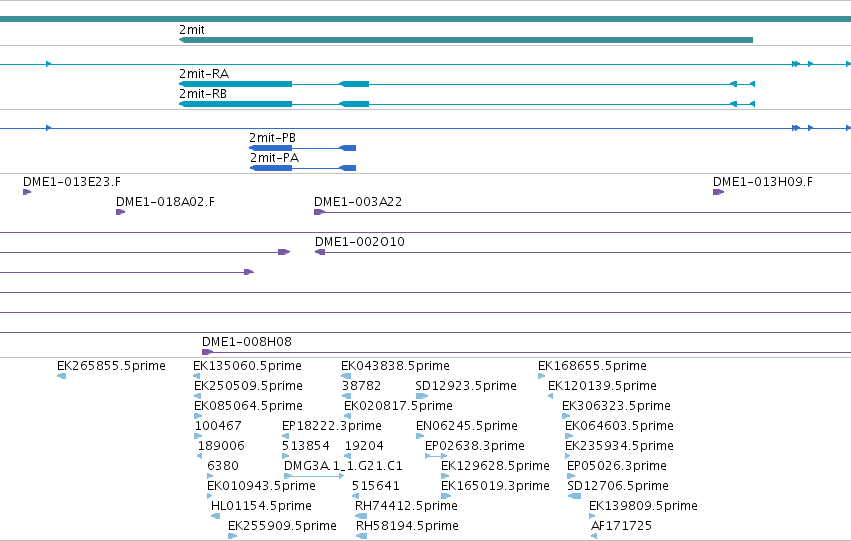Click the 19204 feature label
Screen dimensions: 851x541
click(x=364, y=446)
